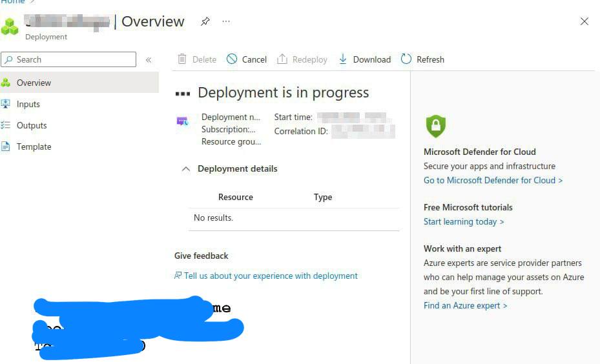The image size is (600, 364).
Task: Open the Outputs menu item
Action: click(x=32, y=125)
